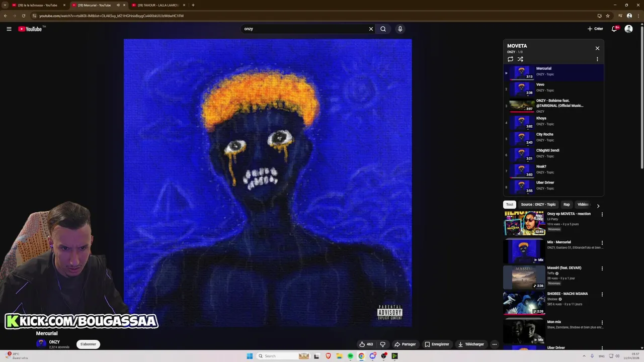The height and width of the screenshot is (362, 644).
Task: Bookmark this page with the star icon
Action: [x=608, y=16]
